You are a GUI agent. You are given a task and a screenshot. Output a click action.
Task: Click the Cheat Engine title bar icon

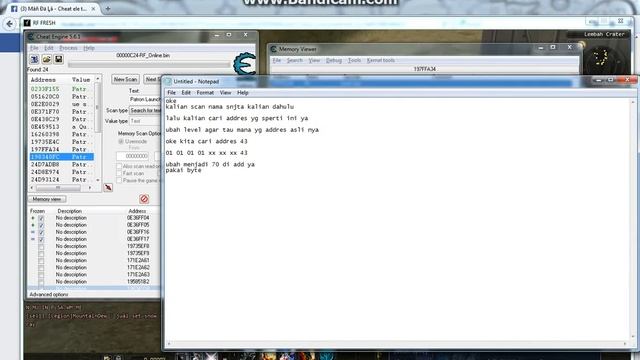pos(31,37)
